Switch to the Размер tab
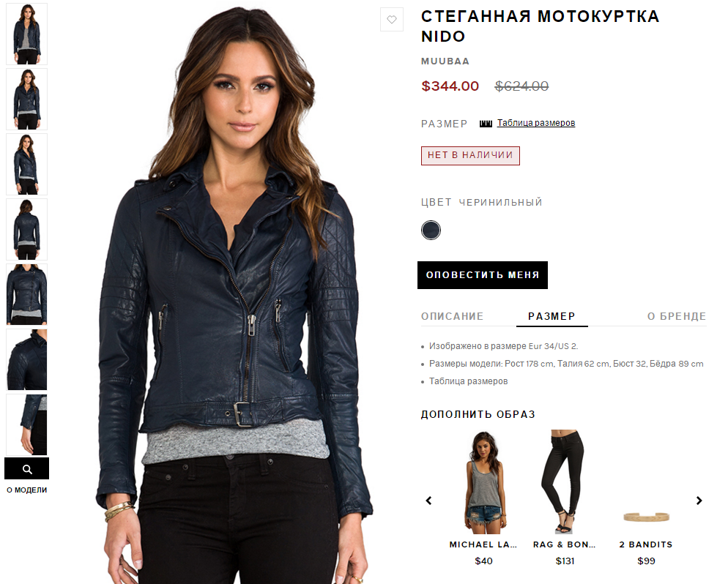 (551, 316)
